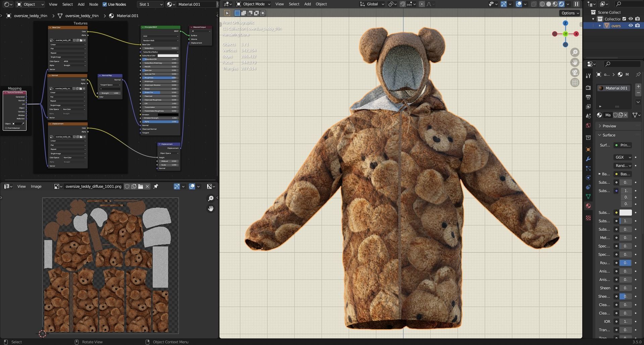Pin the image in image editor

click(156, 186)
